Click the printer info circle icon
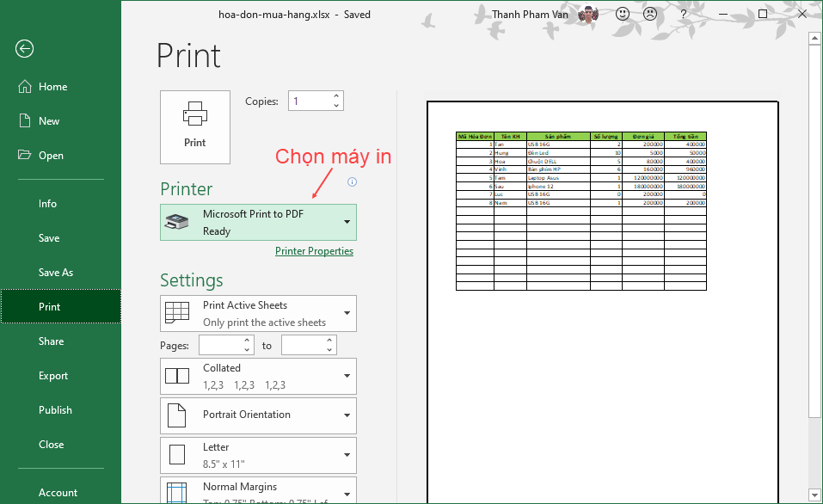The width and height of the screenshot is (823, 504). pos(353,181)
